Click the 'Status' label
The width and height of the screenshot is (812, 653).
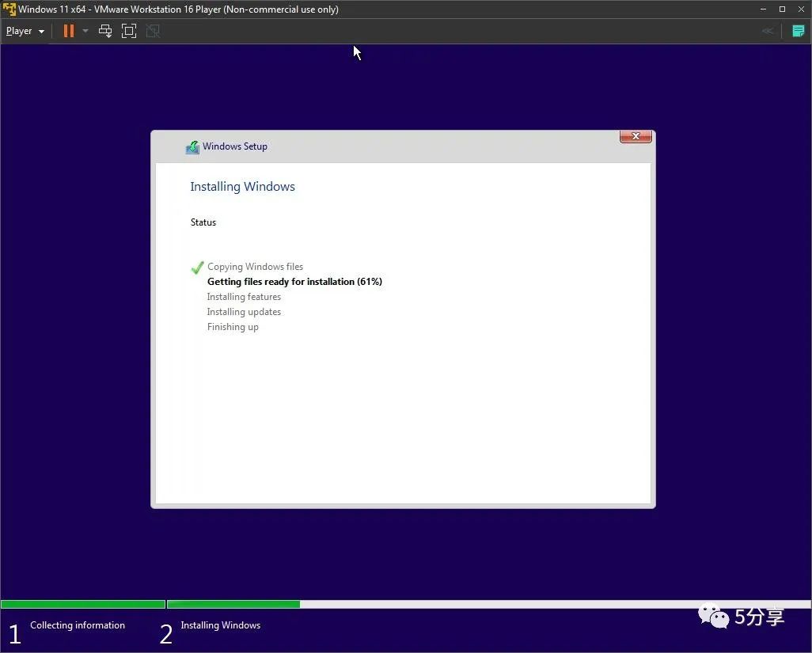[x=203, y=222]
